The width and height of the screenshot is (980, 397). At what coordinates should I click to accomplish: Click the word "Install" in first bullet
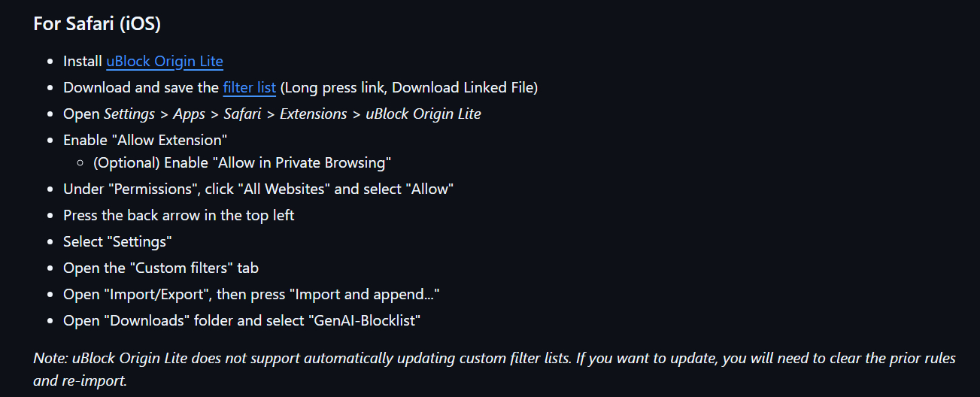83,62
